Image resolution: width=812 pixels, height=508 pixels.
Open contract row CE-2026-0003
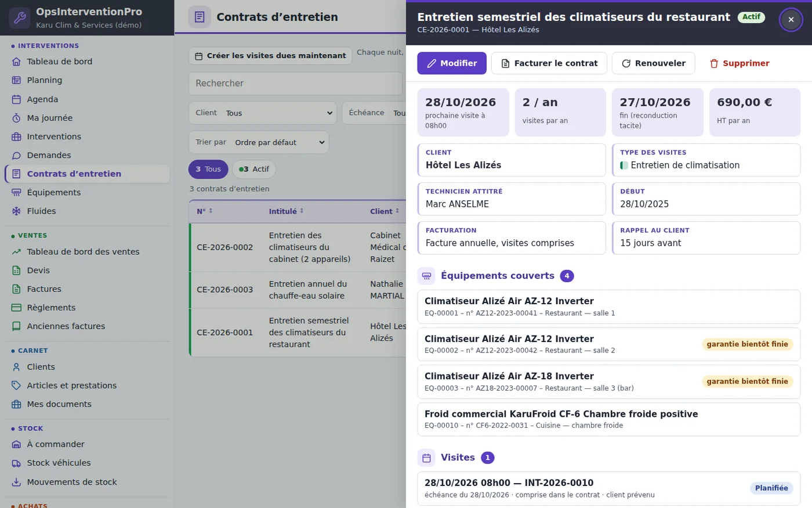coord(298,290)
